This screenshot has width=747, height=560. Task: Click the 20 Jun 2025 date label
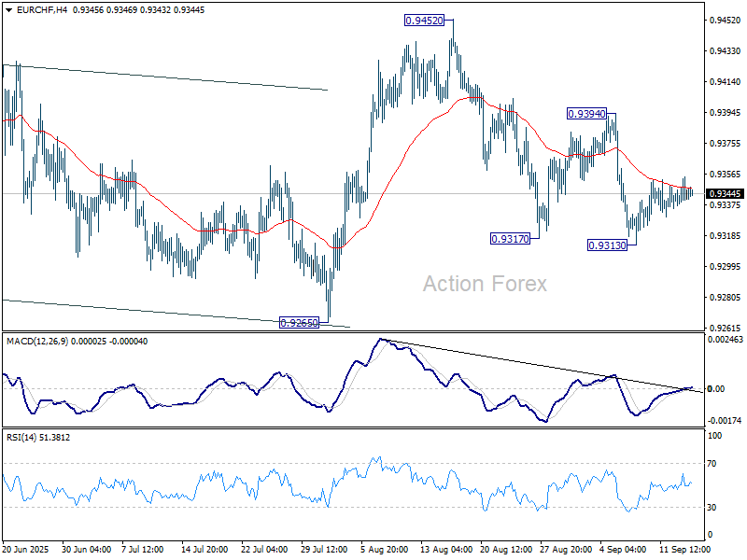click(x=27, y=549)
